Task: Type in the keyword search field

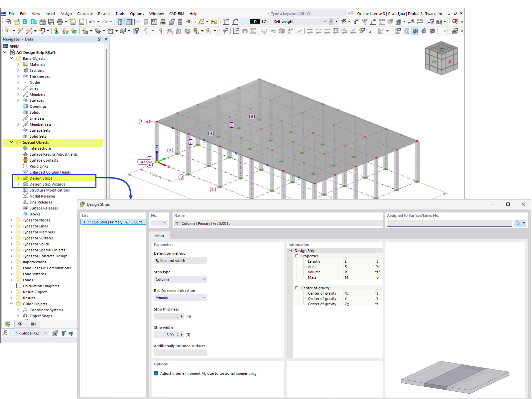Action: pyautogui.click(x=299, y=13)
